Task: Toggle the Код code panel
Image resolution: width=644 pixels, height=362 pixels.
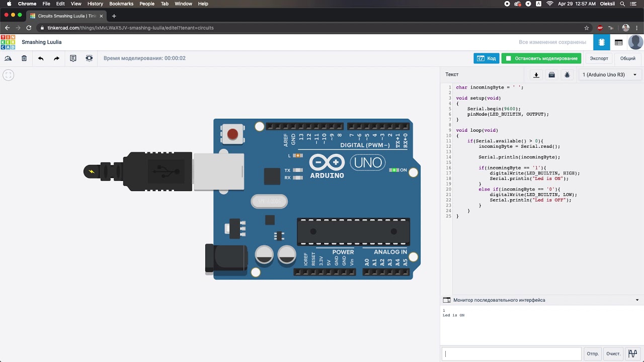Action: [x=486, y=58]
